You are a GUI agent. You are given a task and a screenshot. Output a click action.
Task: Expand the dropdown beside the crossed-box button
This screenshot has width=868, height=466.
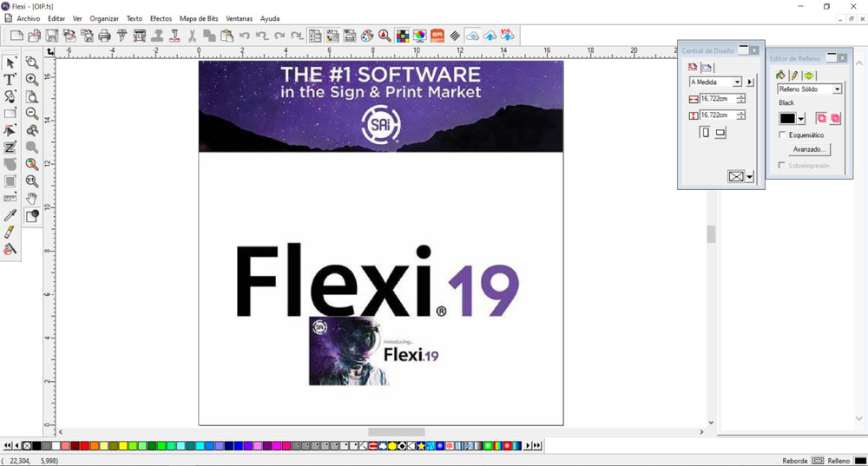(x=750, y=177)
